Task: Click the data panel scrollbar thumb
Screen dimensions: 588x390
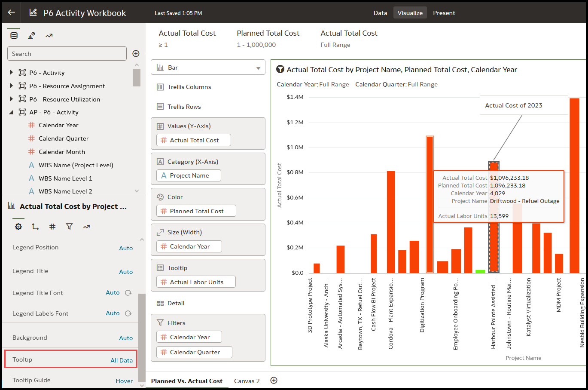Action: pyautogui.click(x=137, y=77)
